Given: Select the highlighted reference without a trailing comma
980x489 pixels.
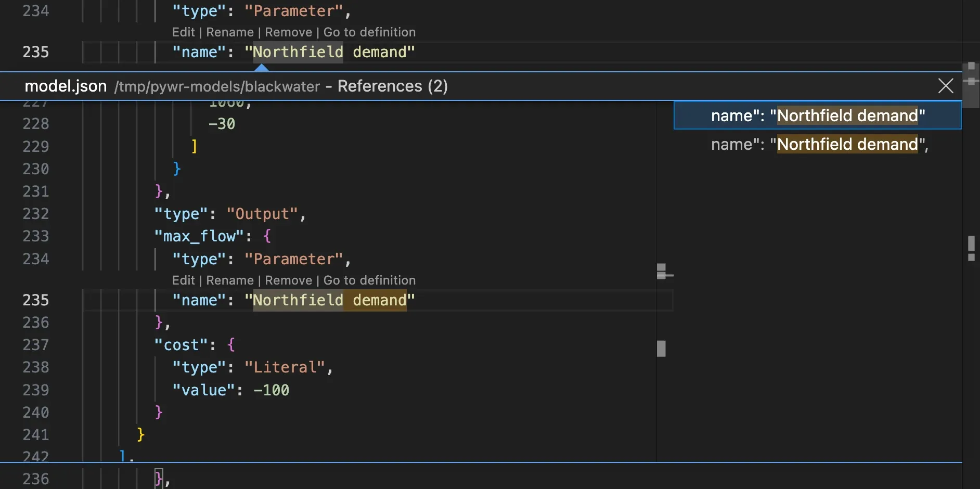Looking at the screenshot, I should (818, 115).
